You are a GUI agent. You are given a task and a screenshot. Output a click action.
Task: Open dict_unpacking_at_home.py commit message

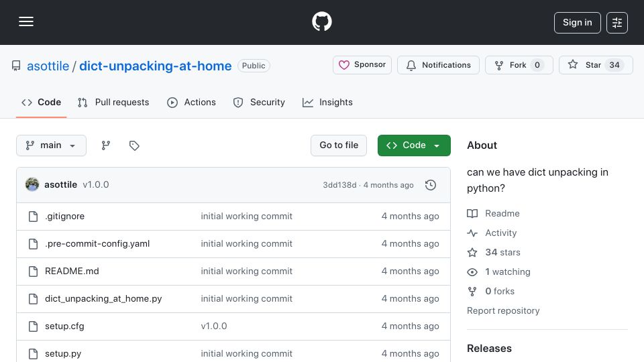(246, 299)
